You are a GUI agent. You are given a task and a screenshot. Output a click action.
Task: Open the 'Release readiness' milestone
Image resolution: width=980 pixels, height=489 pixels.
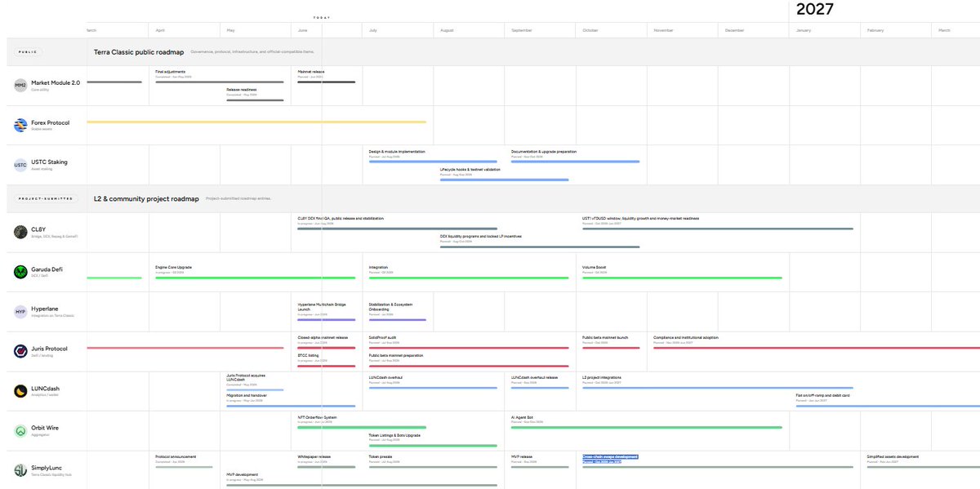pos(242,89)
